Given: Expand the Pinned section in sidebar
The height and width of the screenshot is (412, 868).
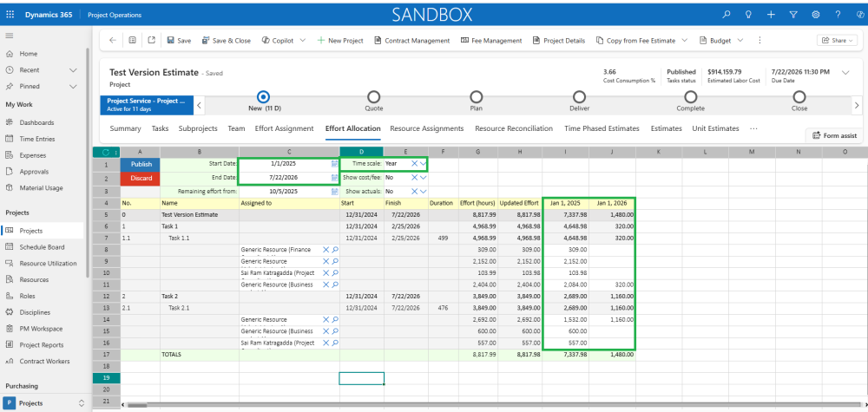Looking at the screenshot, I should (x=73, y=86).
